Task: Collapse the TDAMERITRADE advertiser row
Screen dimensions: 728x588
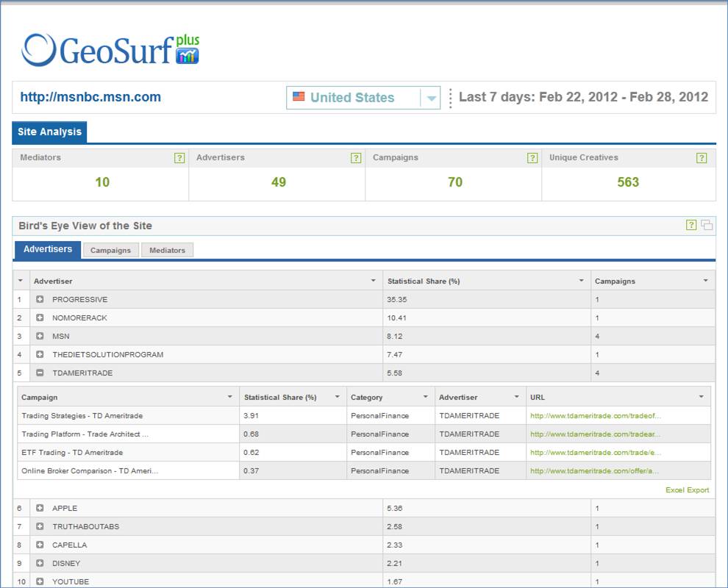Action: (x=40, y=373)
